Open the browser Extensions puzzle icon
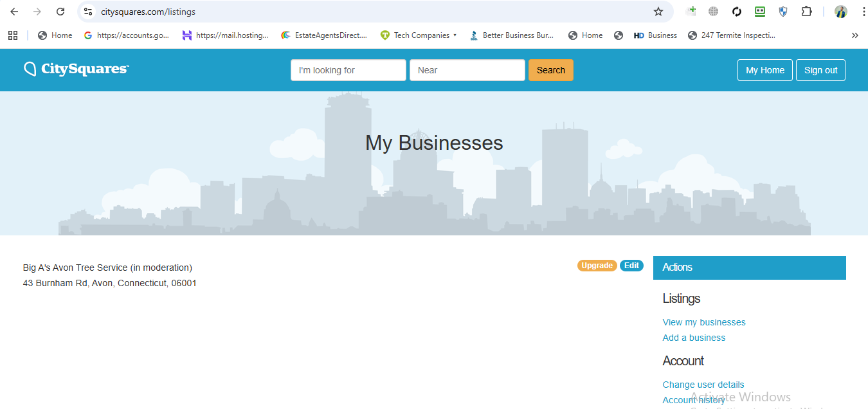The image size is (868, 409). (806, 12)
